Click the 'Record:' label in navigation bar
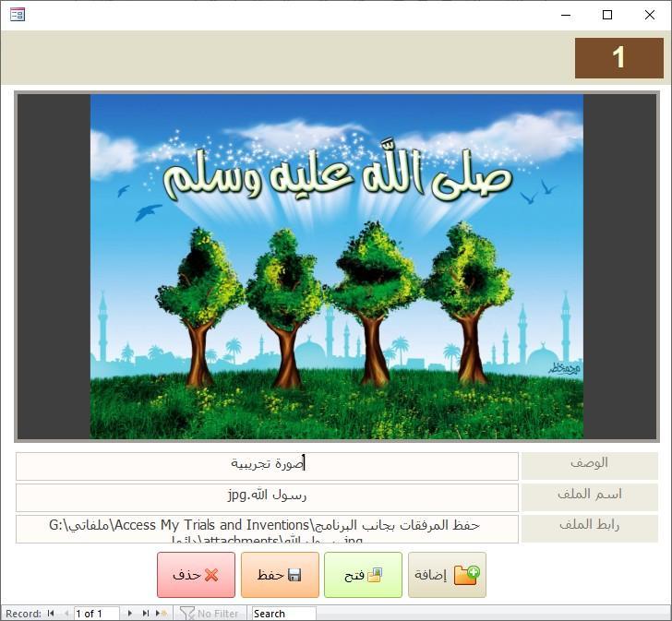Image resolution: width=672 pixels, height=621 pixels. (x=24, y=614)
